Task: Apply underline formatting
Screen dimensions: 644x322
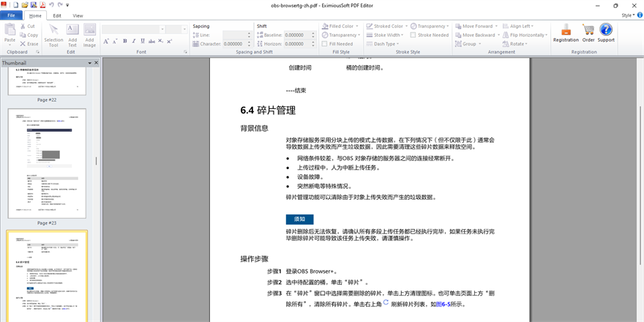Action: pos(144,41)
